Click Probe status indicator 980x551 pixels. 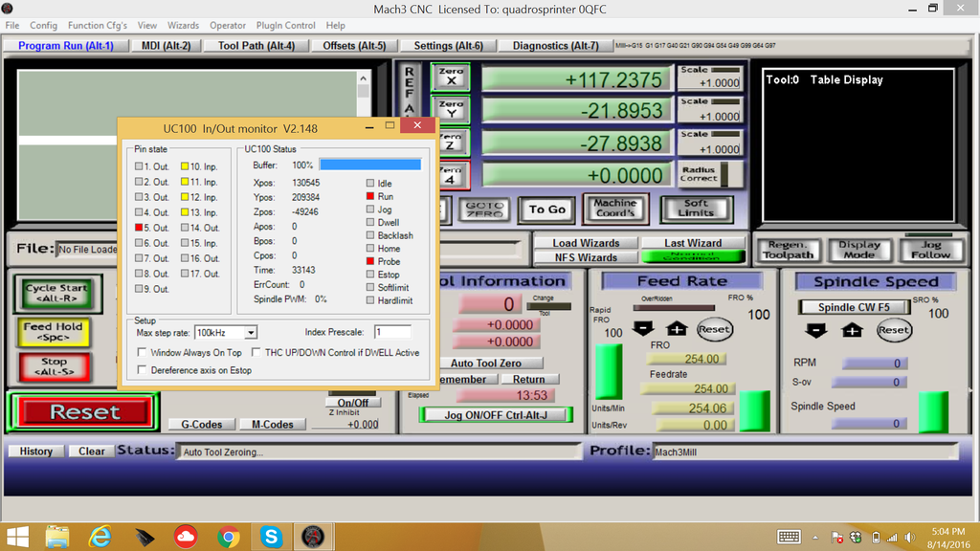coord(370,261)
